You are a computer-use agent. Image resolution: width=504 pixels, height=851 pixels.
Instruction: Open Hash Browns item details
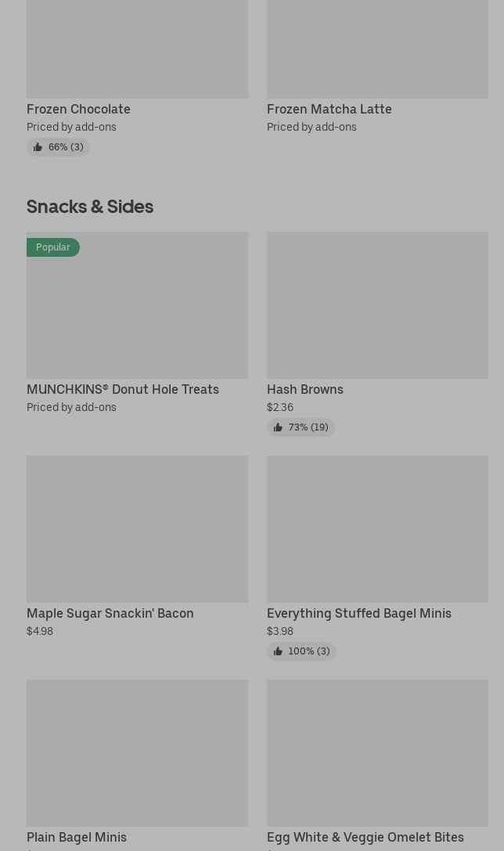[x=304, y=389]
